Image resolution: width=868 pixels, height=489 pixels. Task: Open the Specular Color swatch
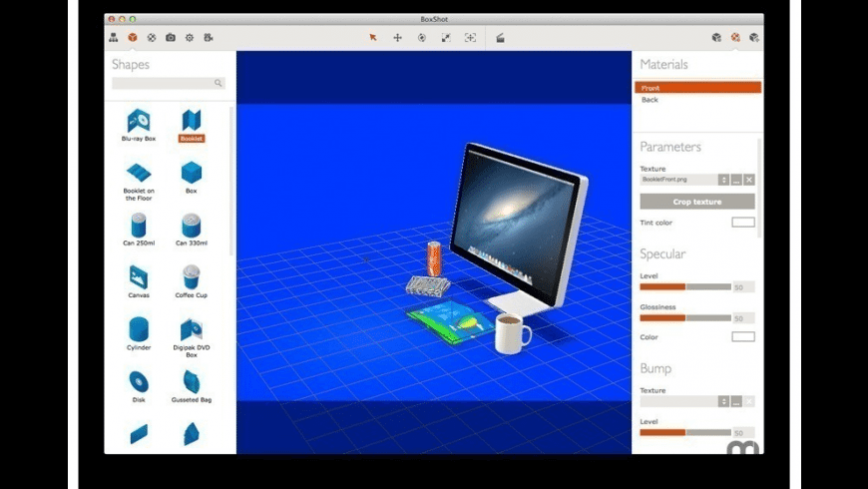pyautogui.click(x=743, y=336)
